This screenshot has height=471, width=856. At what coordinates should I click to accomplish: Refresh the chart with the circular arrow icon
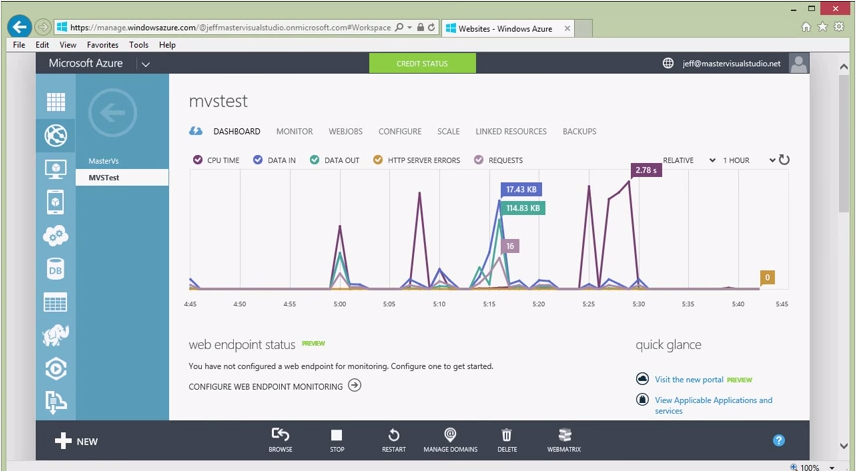pyautogui.click(x=784, y=160)
